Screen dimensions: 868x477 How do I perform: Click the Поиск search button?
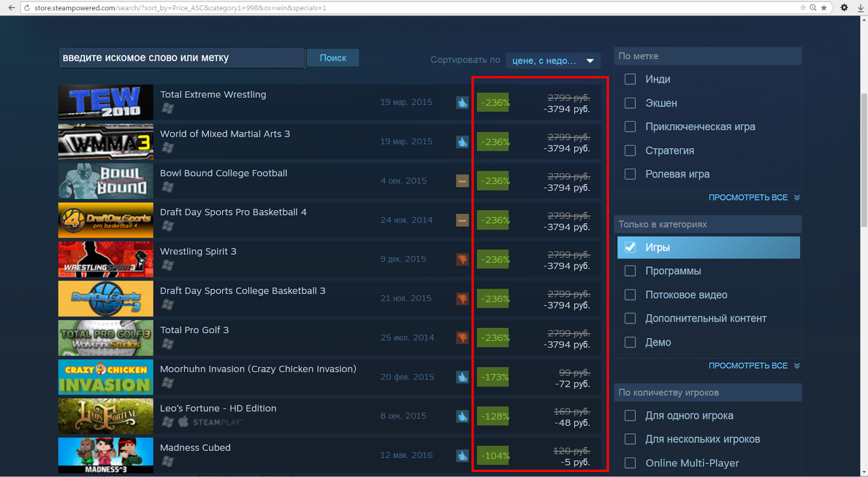click(x=333, y=58)
